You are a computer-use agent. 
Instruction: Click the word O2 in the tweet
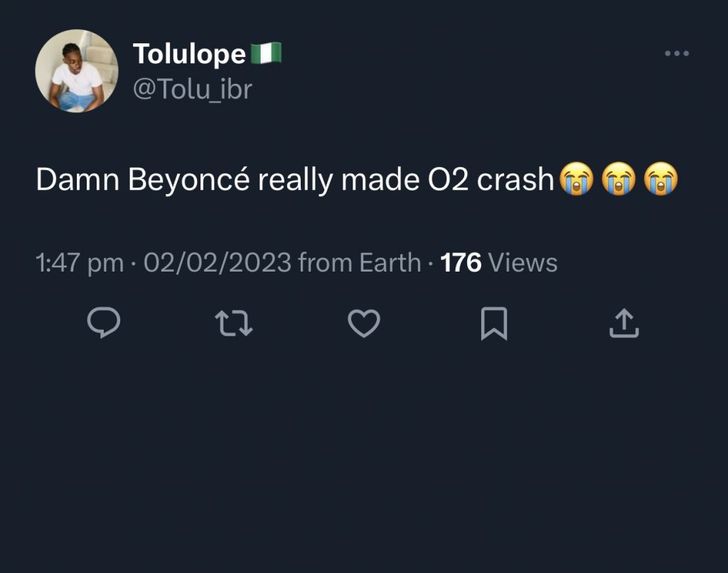pos(449,181)
